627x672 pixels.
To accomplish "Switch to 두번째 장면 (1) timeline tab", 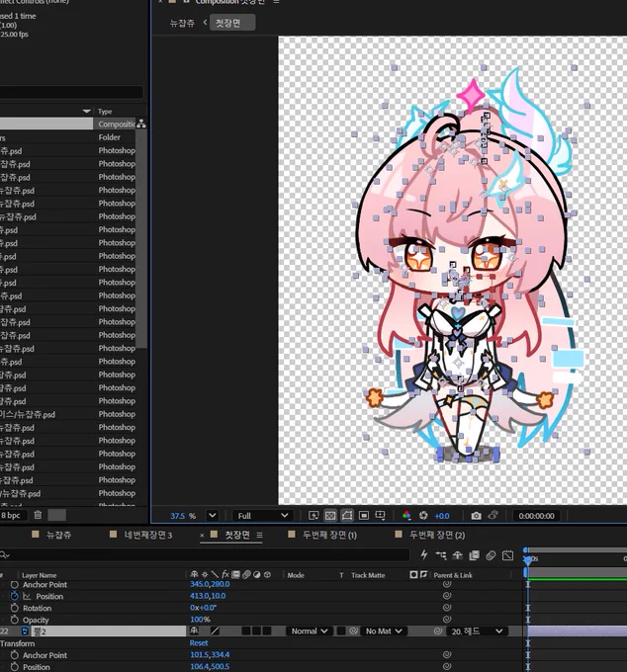I will point(329,535).
